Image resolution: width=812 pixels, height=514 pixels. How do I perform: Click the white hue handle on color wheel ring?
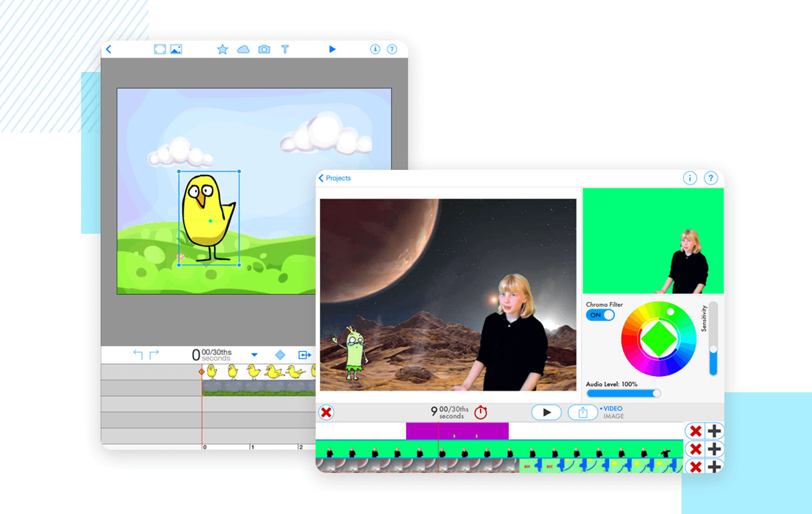click(x=671, y=312)
